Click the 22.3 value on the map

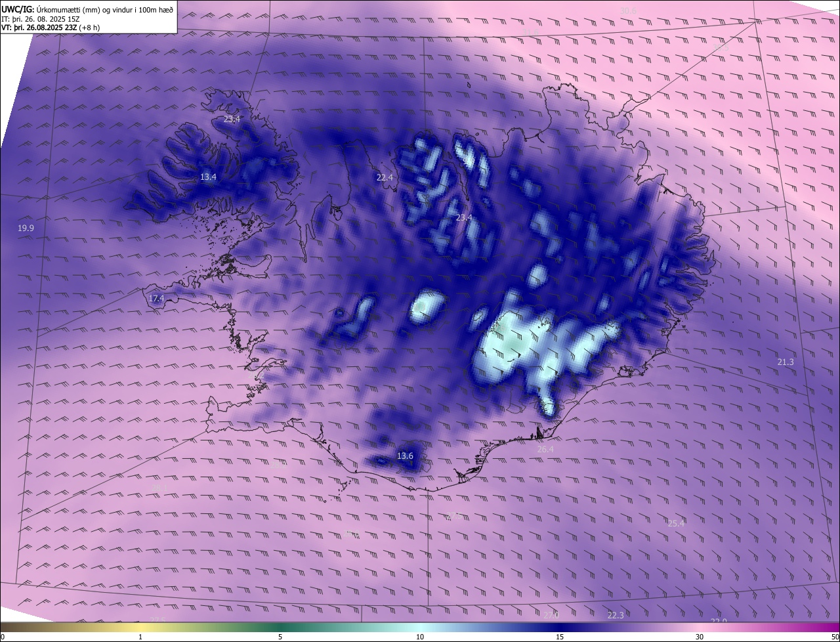pyautogui.click(x=616, y=615)
